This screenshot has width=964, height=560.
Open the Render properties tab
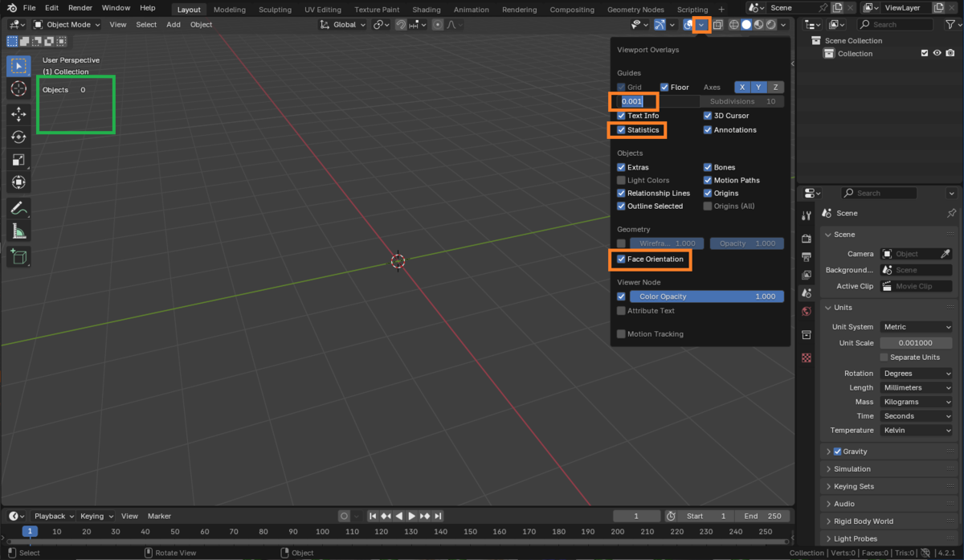[x=807, y=239]
